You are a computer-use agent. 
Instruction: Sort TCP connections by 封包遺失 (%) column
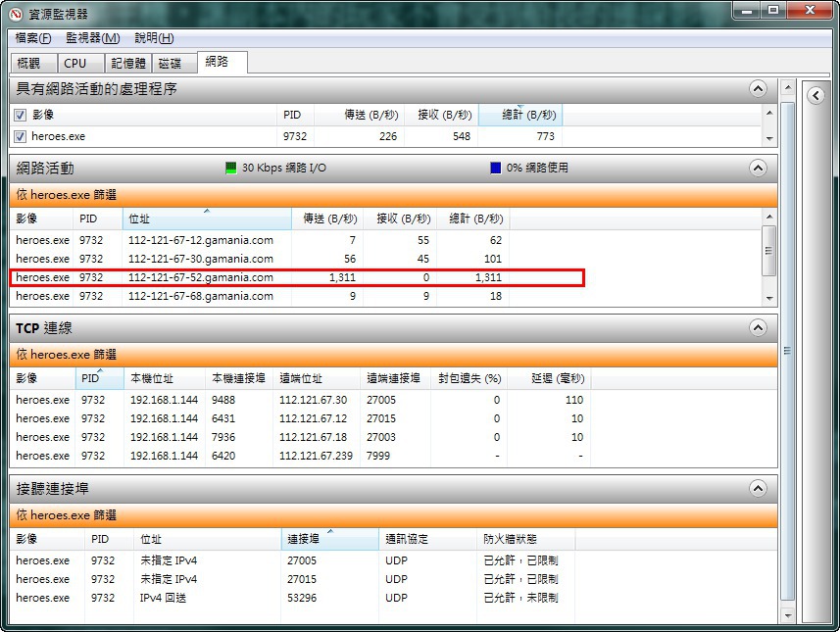tap(469, 378)
